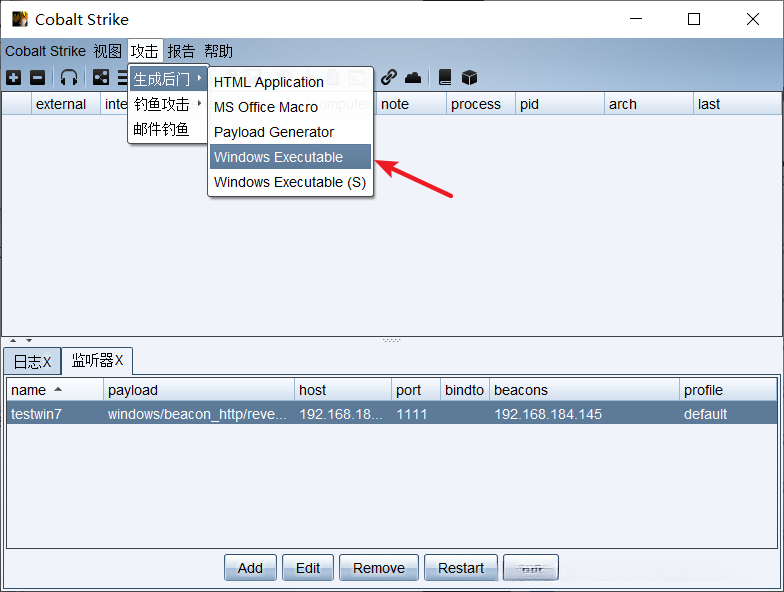Image resolution: width=784 pixels, height=592 pixels.
Task: Click the bindto column header
Action: click(464, 390)
